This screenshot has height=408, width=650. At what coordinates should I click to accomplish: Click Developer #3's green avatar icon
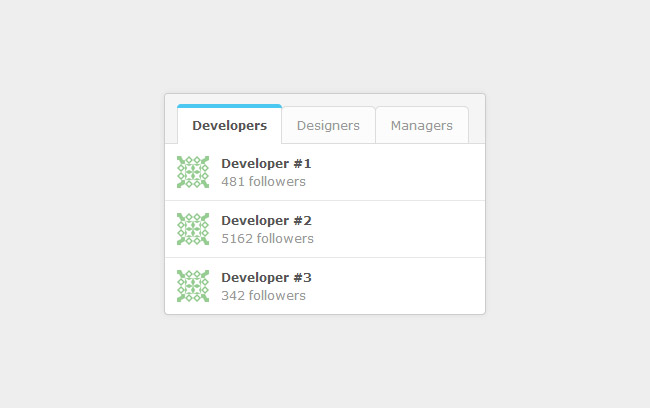193,286
